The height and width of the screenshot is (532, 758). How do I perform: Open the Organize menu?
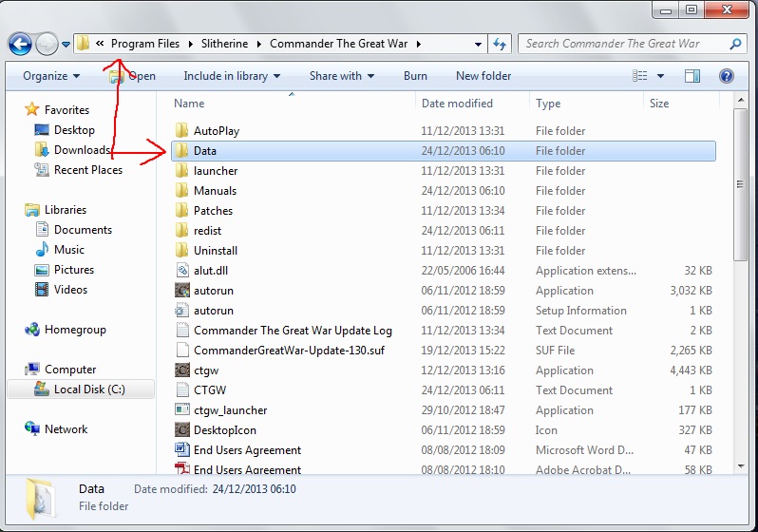[51, 76]
